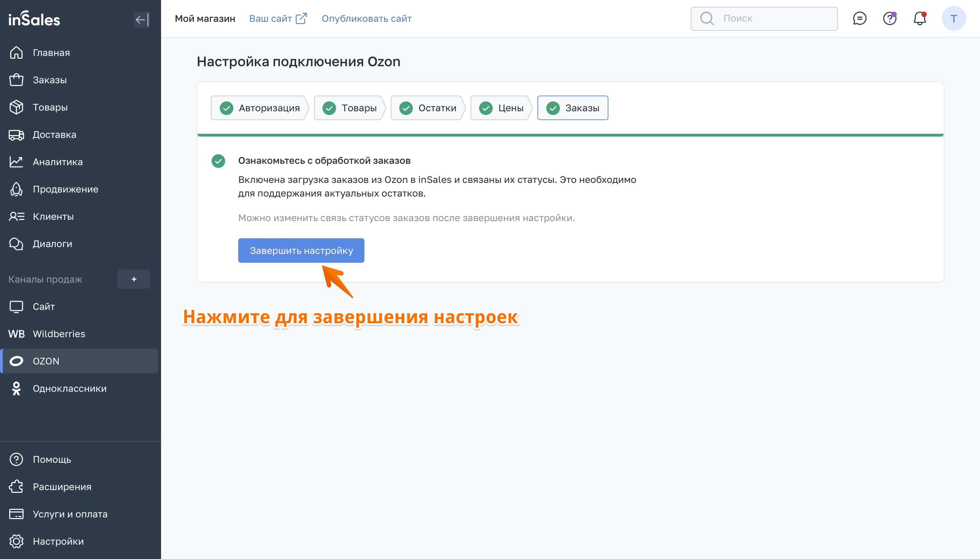Switch to Товары step tab

click(349, 108)
